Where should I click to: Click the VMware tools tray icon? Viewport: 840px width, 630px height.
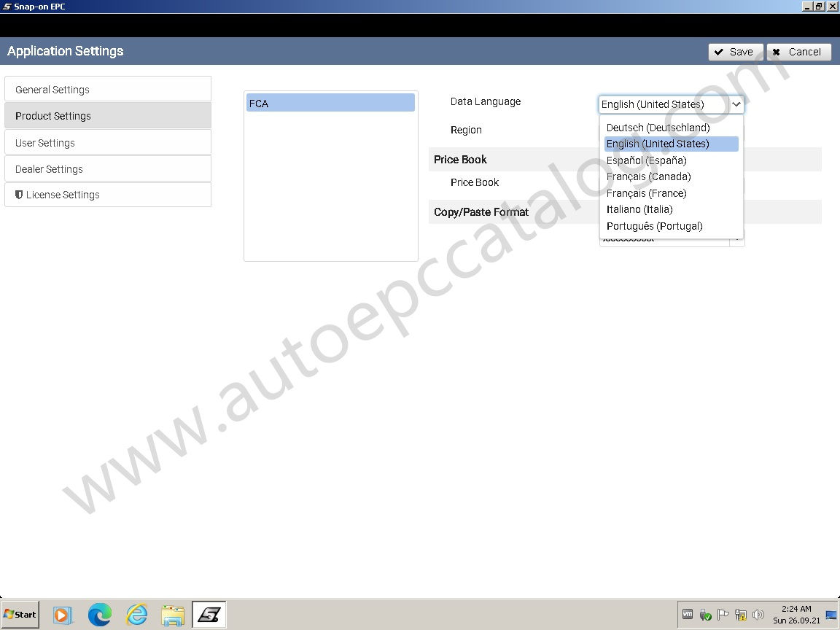click(688, 615)
